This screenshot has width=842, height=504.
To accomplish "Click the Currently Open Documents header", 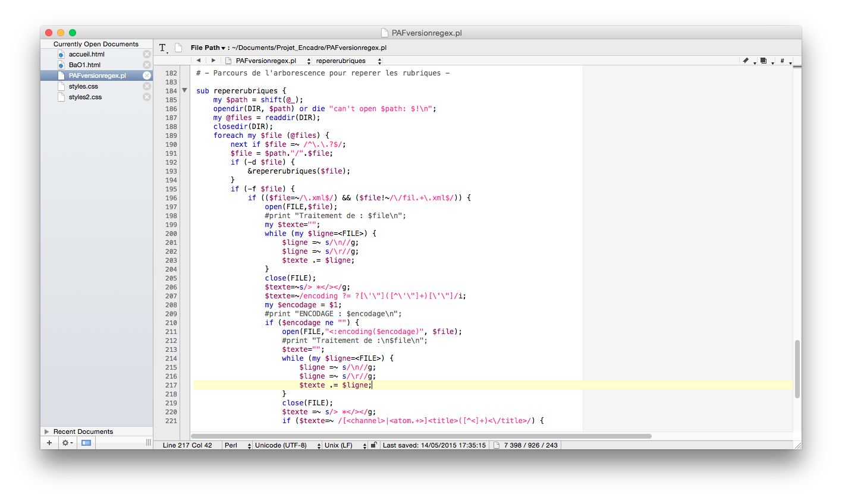I will [x=96, y=44].
